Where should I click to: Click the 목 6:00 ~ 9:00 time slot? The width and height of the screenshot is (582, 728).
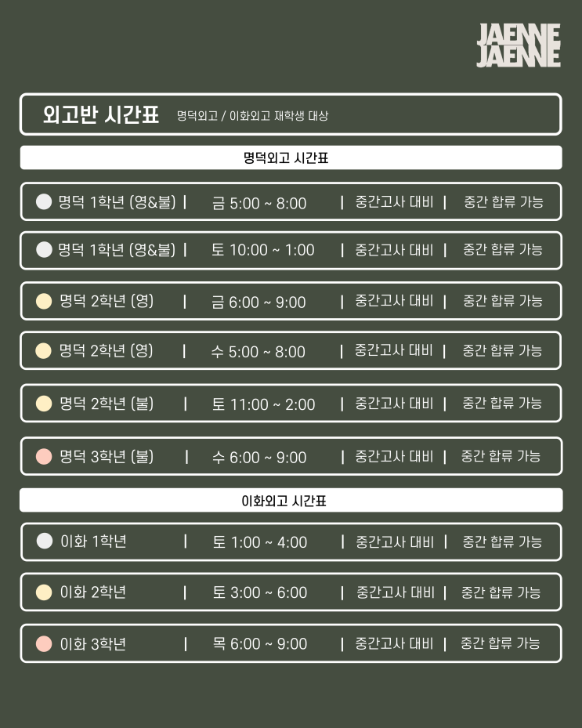point(260,644)
